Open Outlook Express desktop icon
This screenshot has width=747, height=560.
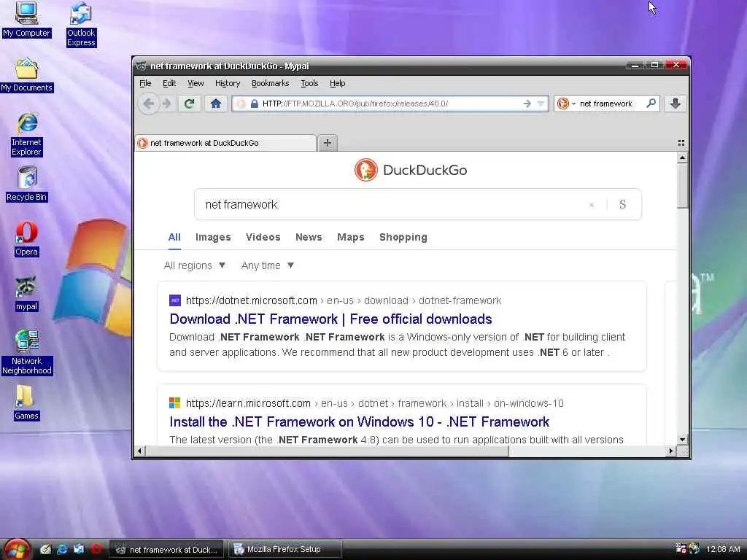point(81,24)
